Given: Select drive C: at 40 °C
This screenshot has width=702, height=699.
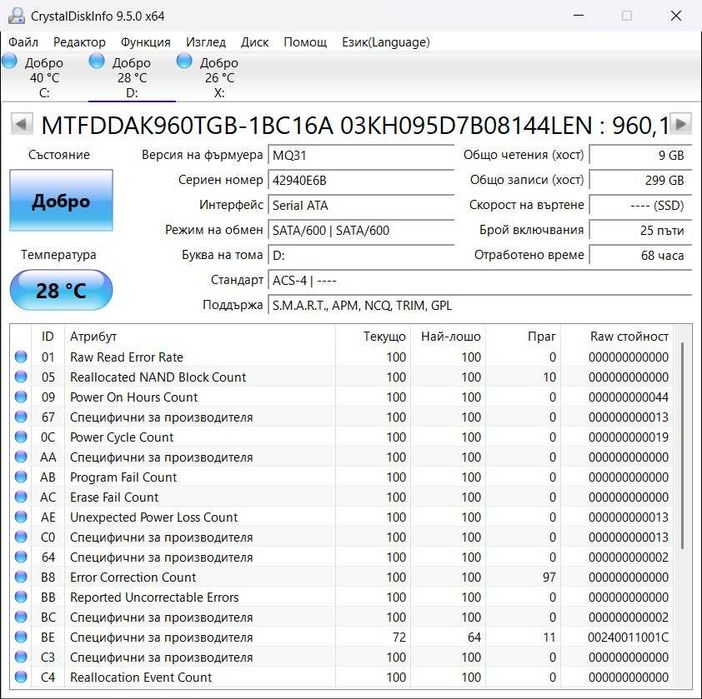Looking at the screenshot, I should 44,77.
